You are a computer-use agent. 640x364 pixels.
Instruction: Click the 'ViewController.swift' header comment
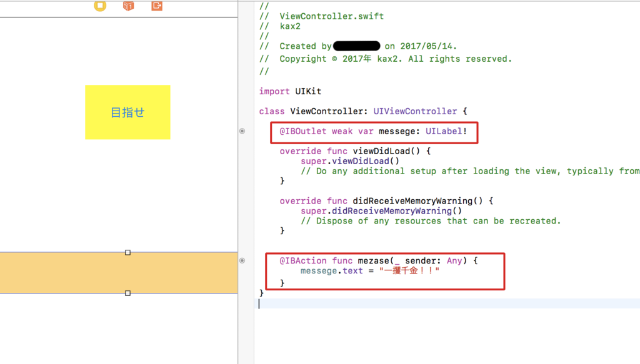(322, 16)
